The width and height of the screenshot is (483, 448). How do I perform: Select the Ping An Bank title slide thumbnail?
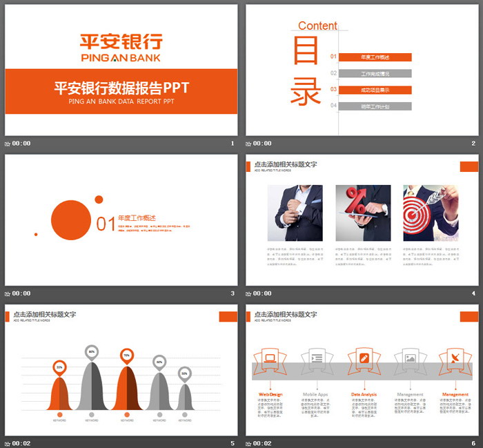tap(121, 70)
